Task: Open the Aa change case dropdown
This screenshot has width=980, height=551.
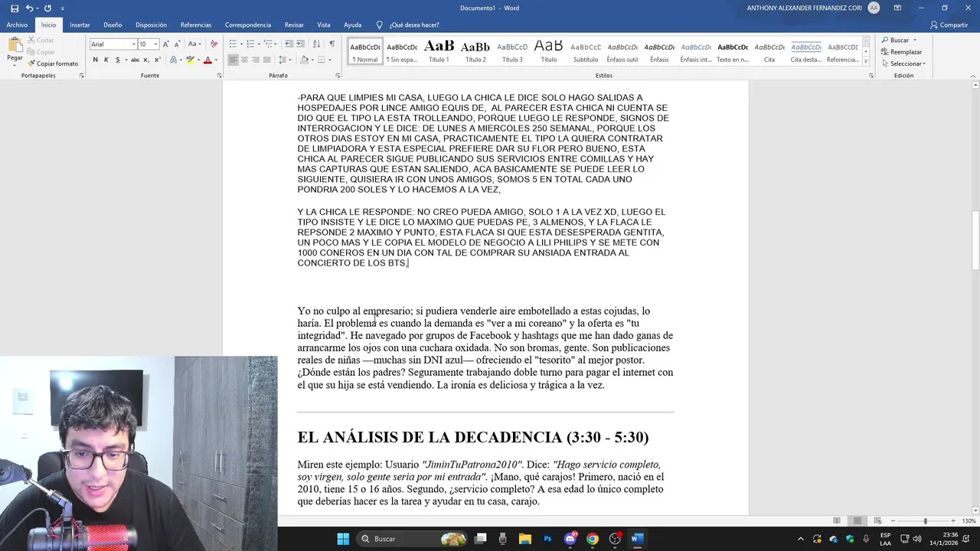Action: [x=194, y=44]
